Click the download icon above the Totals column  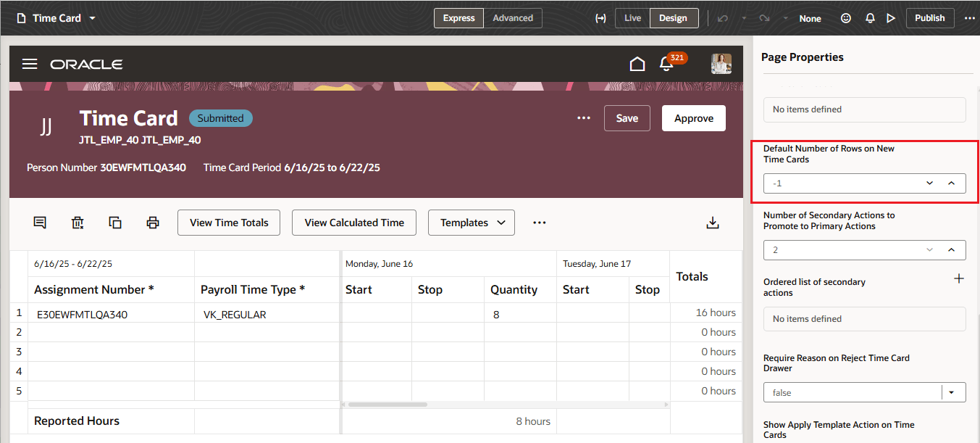[712, 223]
